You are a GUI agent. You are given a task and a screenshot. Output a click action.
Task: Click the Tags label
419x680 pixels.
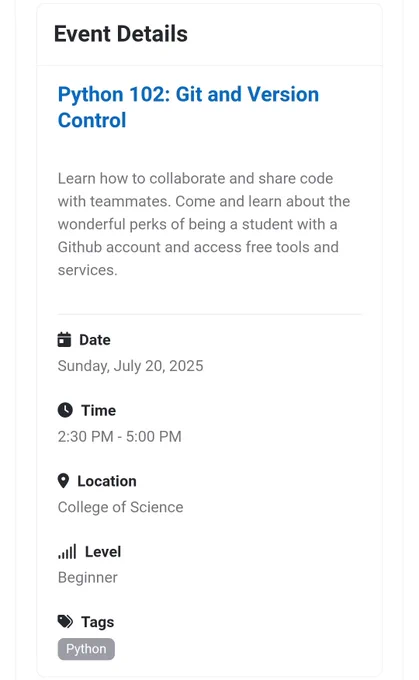coord(98,622)
